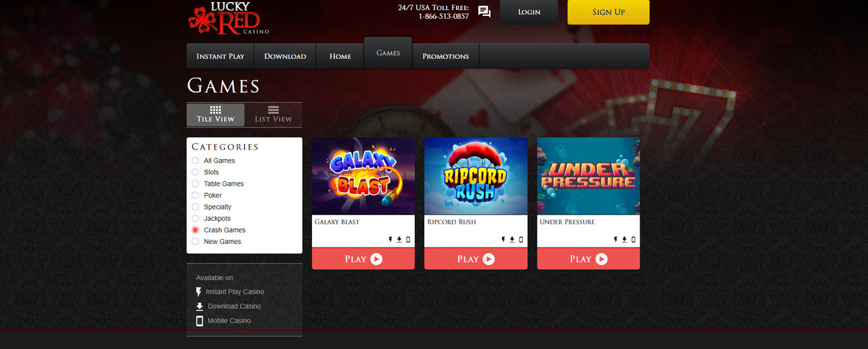Click instant play icon on Under Pressure card
The image size is (868, 349).
coord(616,240)
